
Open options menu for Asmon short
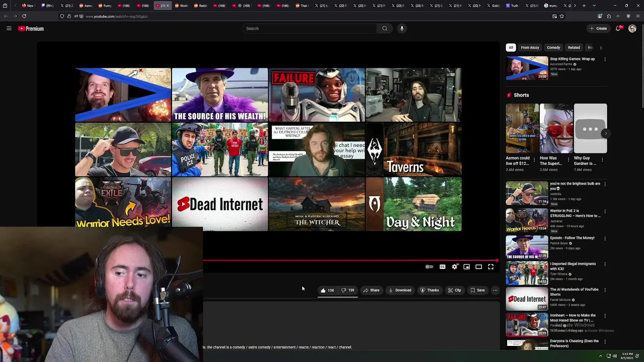point(534,159)
